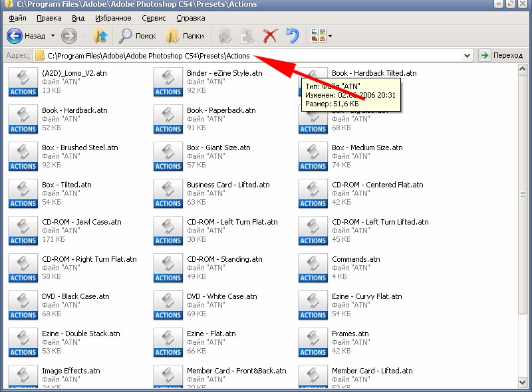Click the Forward arrow button
532x392 pixels.
[69, 36]
